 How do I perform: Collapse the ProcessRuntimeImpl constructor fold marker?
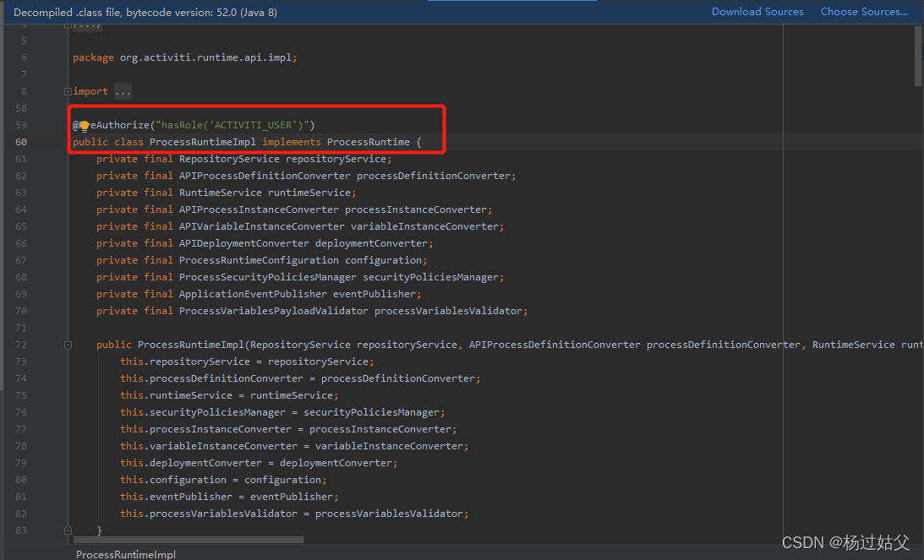pyautogui.click(x=68, y=344)
